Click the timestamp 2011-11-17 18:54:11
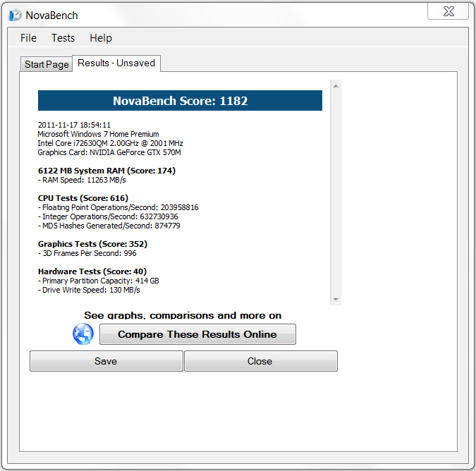The image size is (476, 471). [74, 125]
